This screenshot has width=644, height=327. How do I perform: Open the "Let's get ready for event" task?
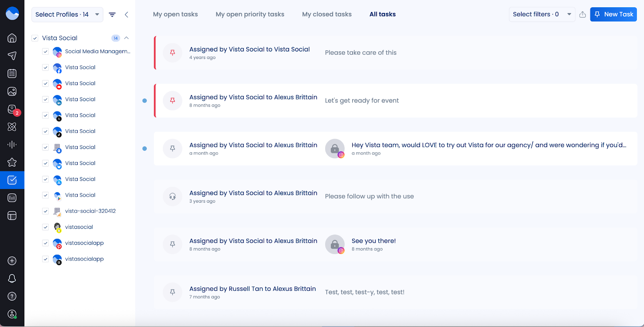tap(361, 101)
